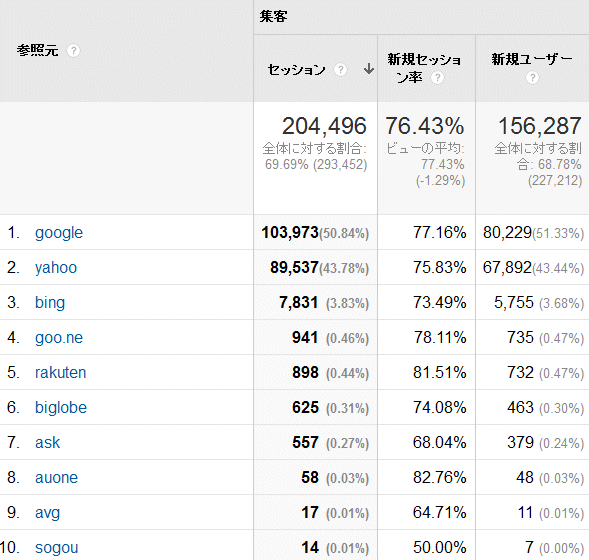The image size is (589, 560).
Task: Sort by 新規セッション率 column header
Action: [x=424, y=68]
